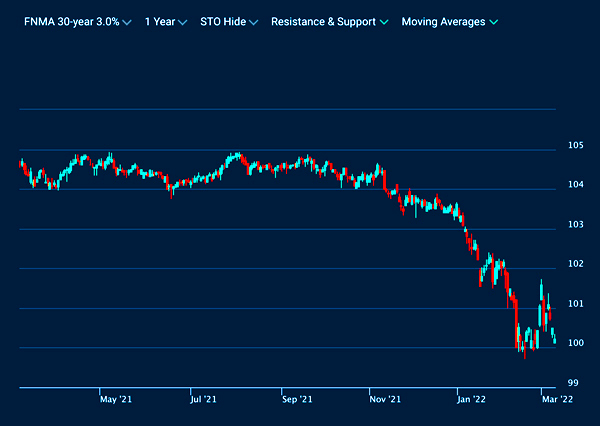
Task: Click the Nov '21 marker on time axis
Action: [385, 400]
